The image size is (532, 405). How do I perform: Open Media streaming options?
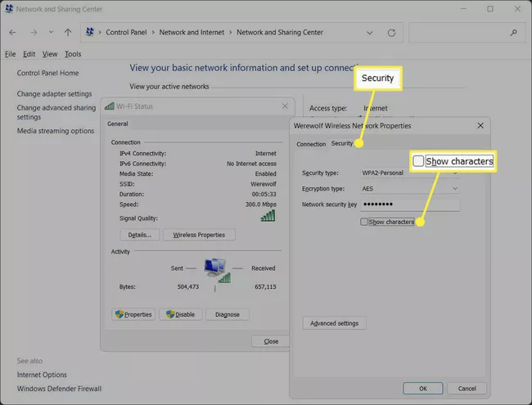click(x=56, y=131)
